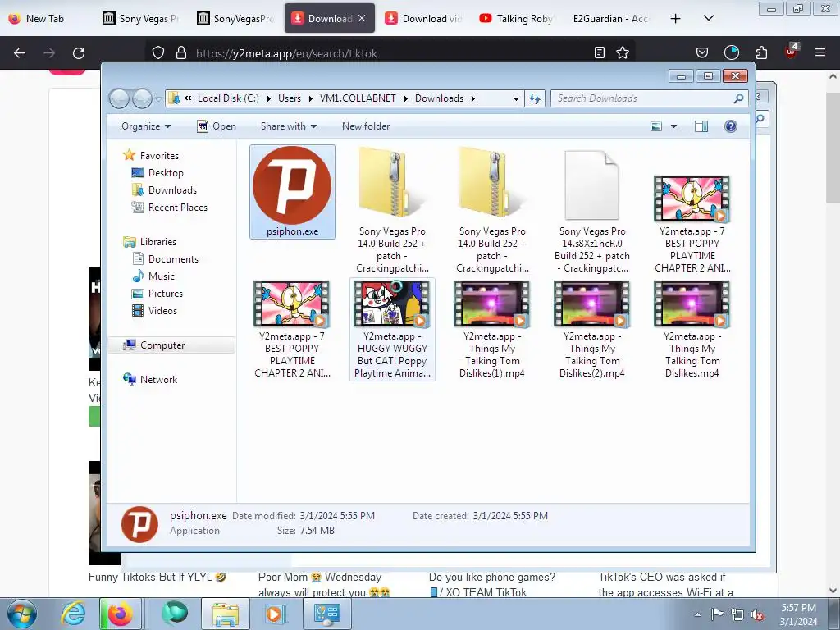
Task: Switch to first Sony Vegas Pro tab
Action: point(141,19)
